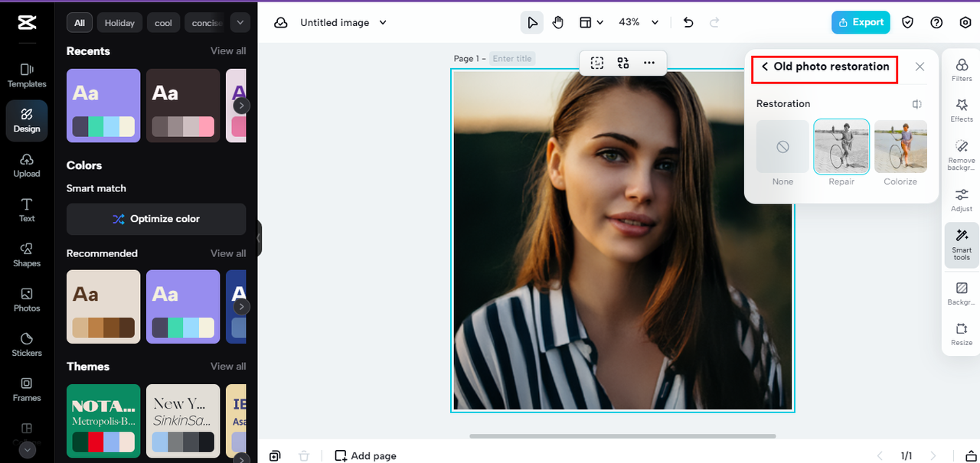Click the duplicate page icon
980x463 pixels.
275,455
